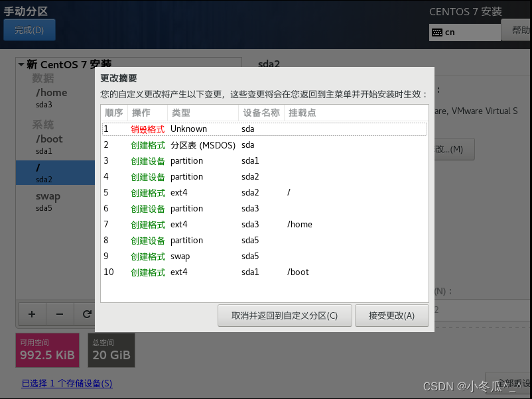The height and width of the screenshot is (399, 532).
Task: Click the 可用空间 992.5 KiB box
Action: (x=48, y=350)
